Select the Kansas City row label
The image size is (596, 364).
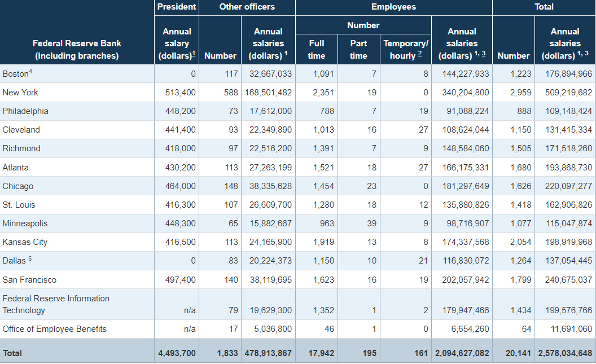[x=25, y=242]
